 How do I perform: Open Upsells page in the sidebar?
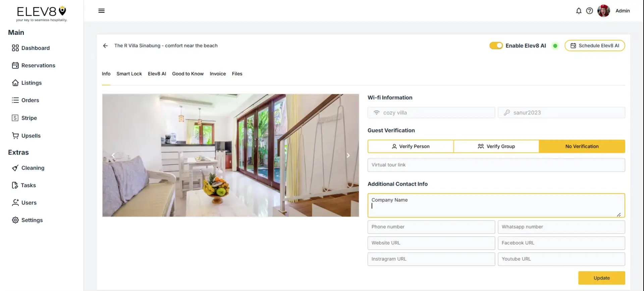pyautogui.click(x=31, y=135)
